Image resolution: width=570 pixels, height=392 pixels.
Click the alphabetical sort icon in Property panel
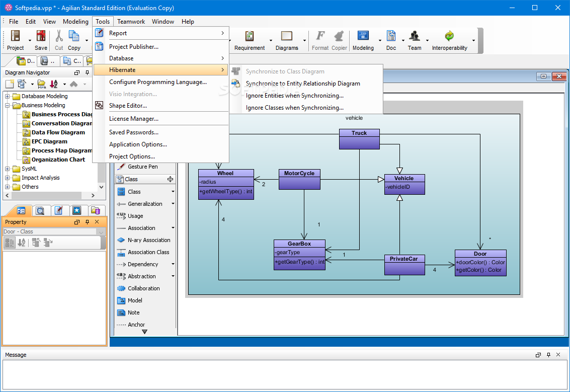[x=22, y=243]
